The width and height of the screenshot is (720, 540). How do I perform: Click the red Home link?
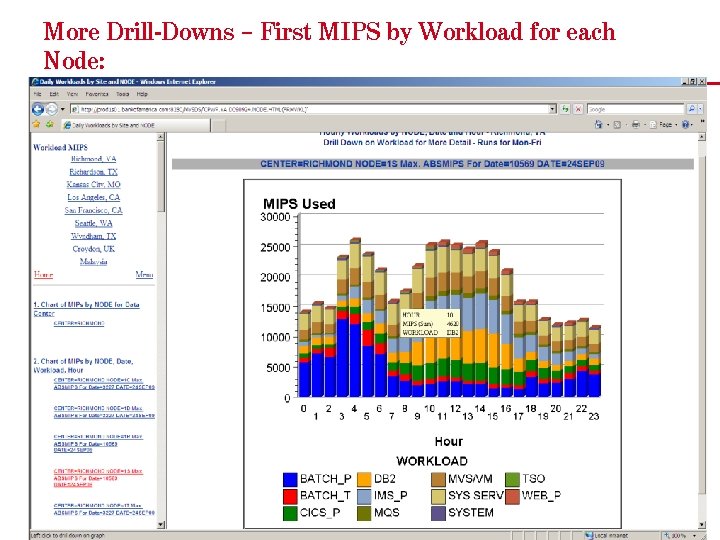point(43,275)
